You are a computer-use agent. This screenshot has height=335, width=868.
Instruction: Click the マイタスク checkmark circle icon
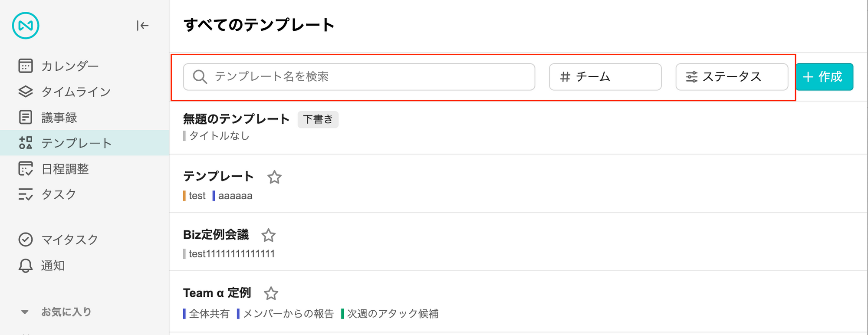click(26, 240)
